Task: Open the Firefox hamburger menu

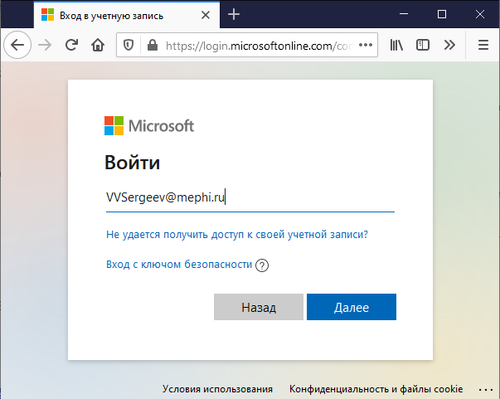Action: tap(483, 45)
